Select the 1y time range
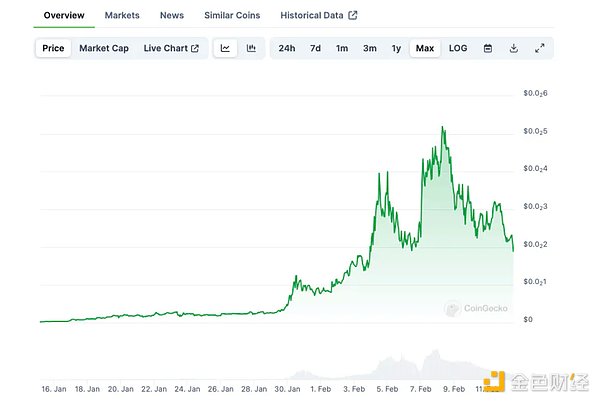 396,48
